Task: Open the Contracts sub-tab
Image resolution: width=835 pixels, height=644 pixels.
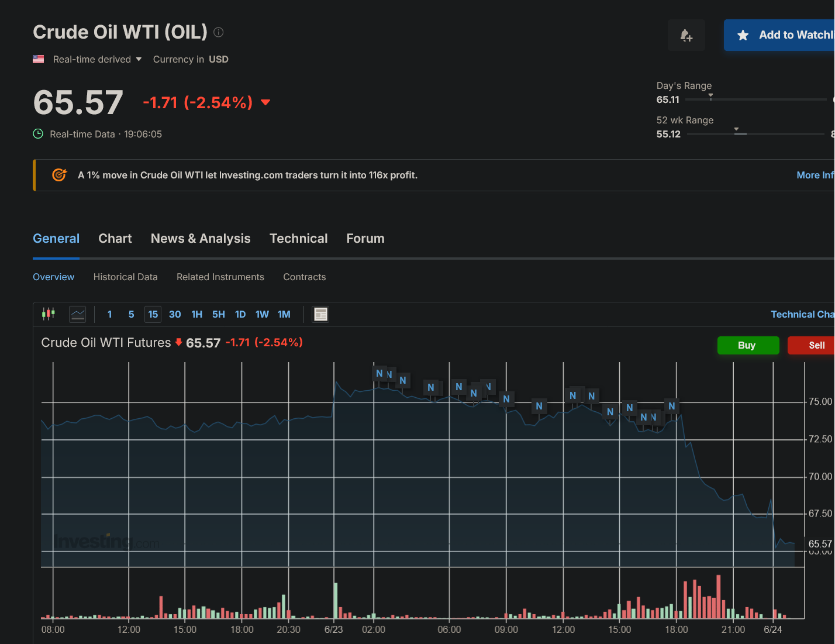Action: [x=305, y=277]
